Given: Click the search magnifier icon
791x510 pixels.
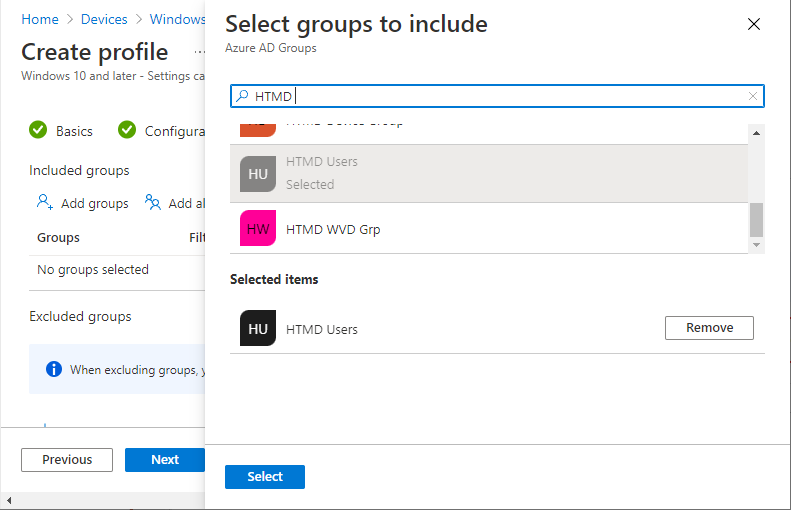Looking at the screenshot, I should tap(242, 95).
